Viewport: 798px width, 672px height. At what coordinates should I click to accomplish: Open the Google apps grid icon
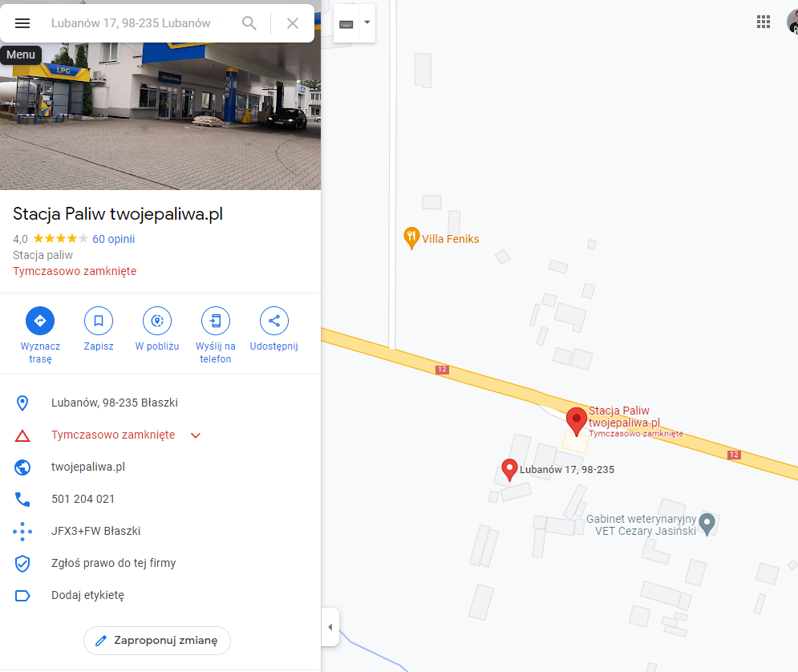click(x=763, y=22)
